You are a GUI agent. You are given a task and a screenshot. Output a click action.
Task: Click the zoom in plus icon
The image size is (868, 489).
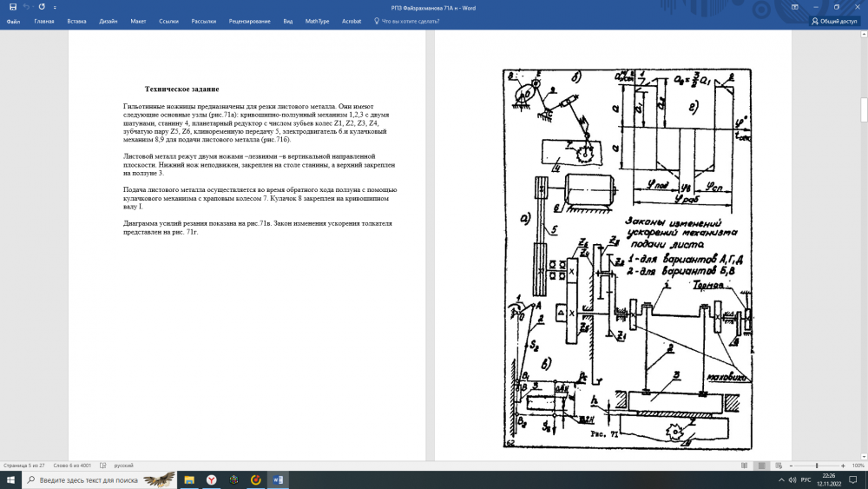tap(845, 465)
